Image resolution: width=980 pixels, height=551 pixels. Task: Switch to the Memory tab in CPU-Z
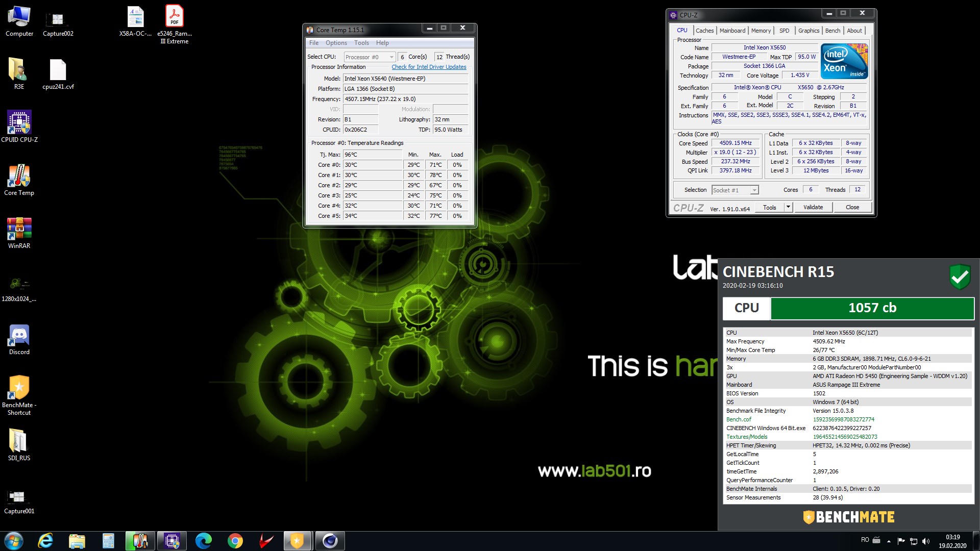[761, 31]
